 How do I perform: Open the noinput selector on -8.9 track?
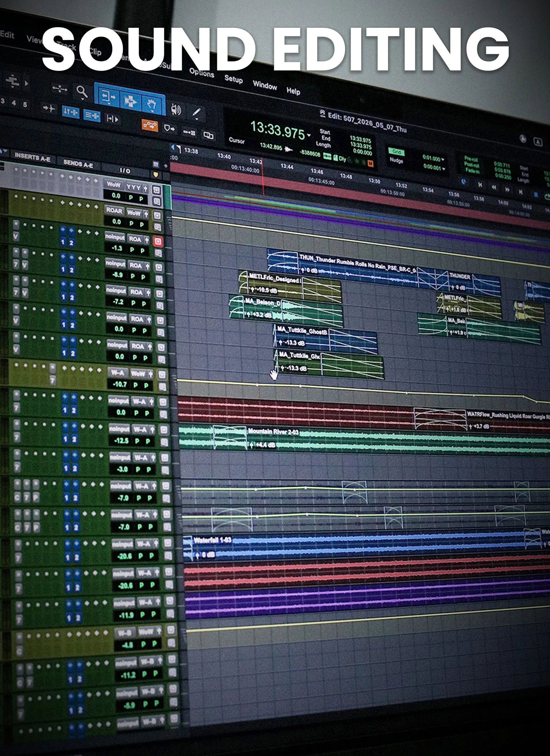115,263
